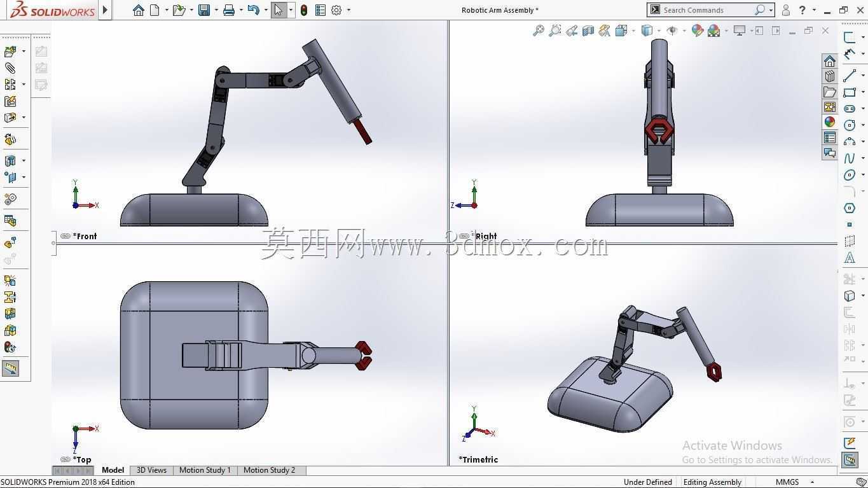Click the Dynamic Annotation Views icon
868x488 pixels.
click(x=605, y=31)
